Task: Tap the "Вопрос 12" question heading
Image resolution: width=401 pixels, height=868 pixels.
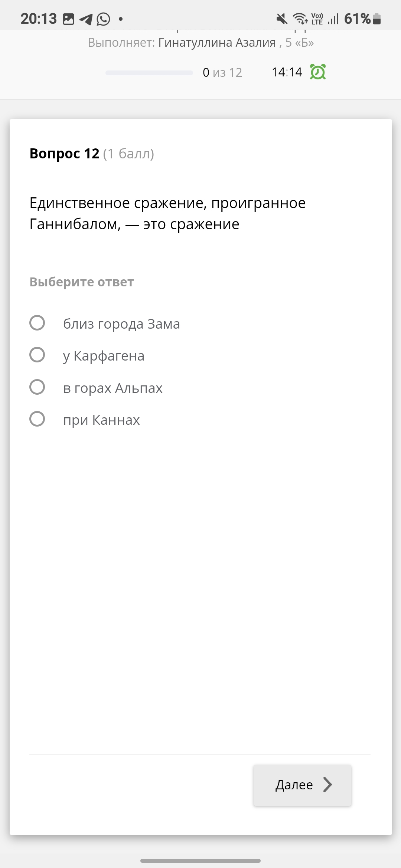Action: pyautogui.click(x=65, y=154)
